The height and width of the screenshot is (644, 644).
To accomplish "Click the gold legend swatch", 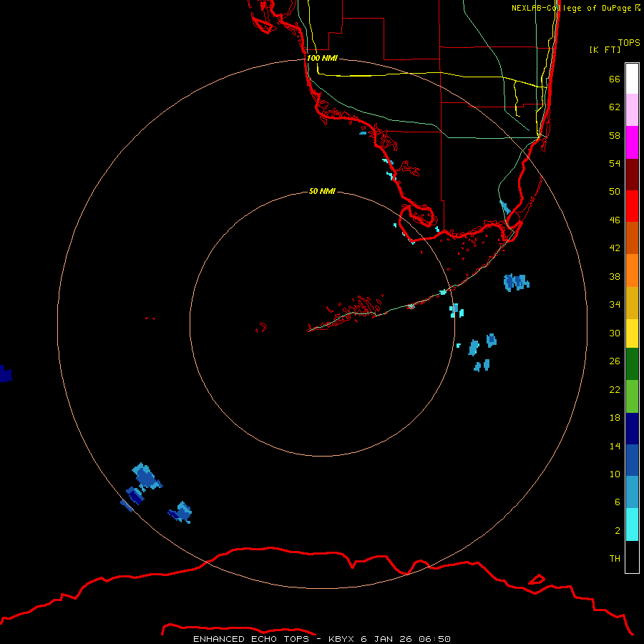I will 632,303.
